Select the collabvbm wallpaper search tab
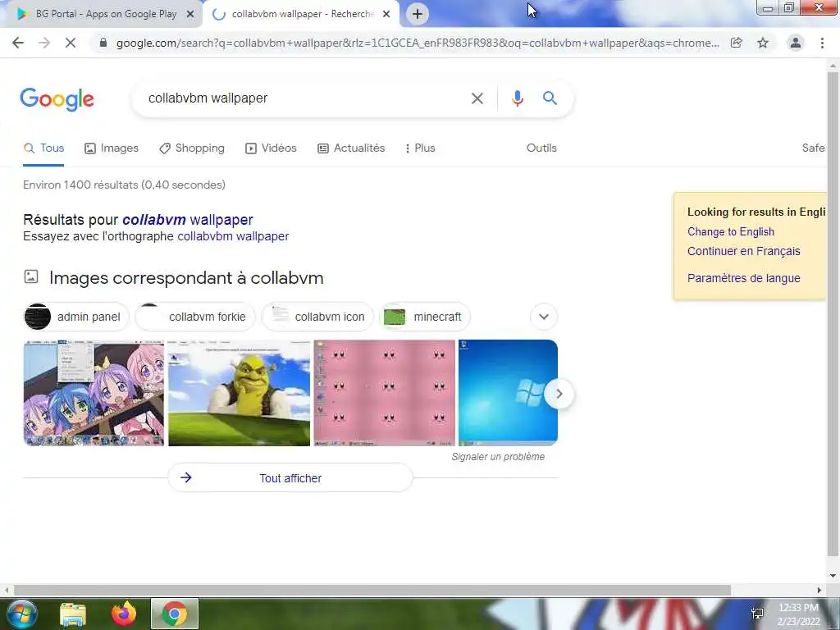The height and width of the screenshot is (630, 840). coord(300,14)
